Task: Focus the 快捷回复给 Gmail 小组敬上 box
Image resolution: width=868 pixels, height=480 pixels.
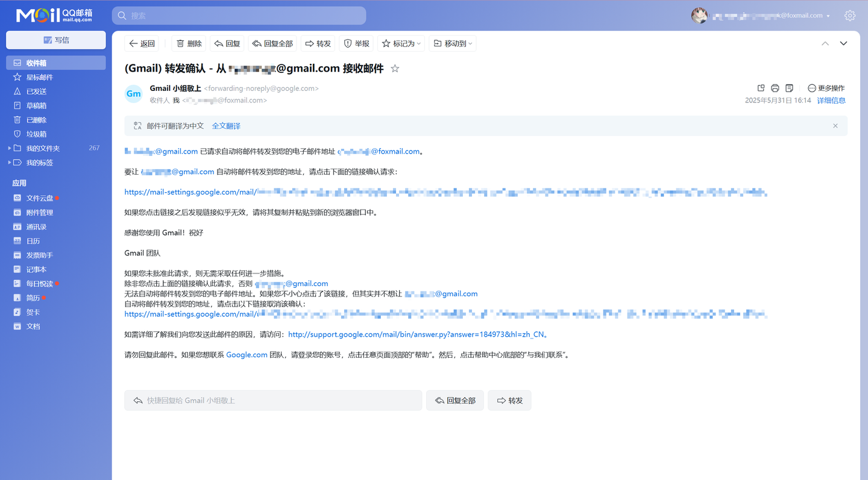Action: pos(273,401)
